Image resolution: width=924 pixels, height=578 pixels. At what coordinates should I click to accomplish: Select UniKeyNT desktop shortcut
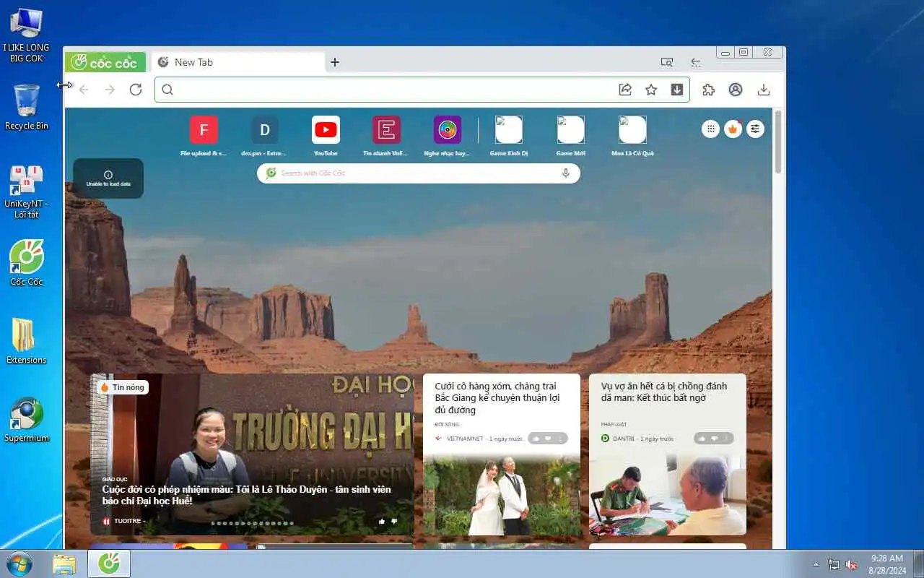pos(27,191)
